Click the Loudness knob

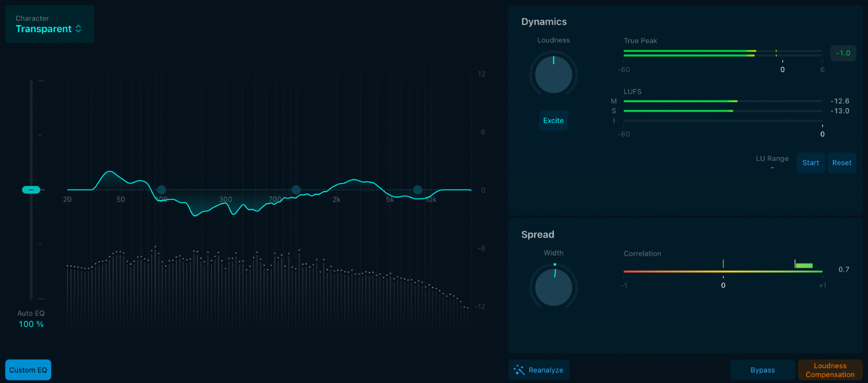click(x=553, y=75)
